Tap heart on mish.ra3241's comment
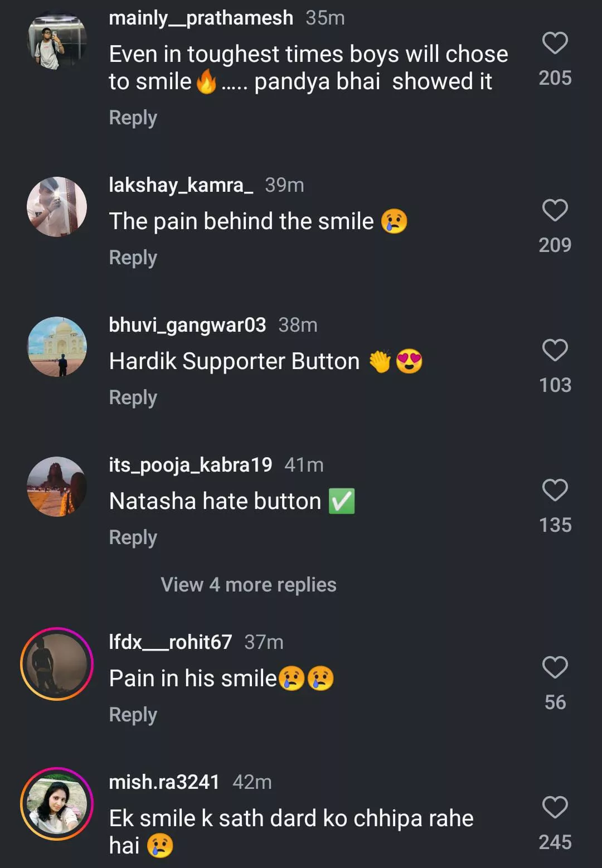The height and width of the screenshot is (868, 602). tap(555, 807)
